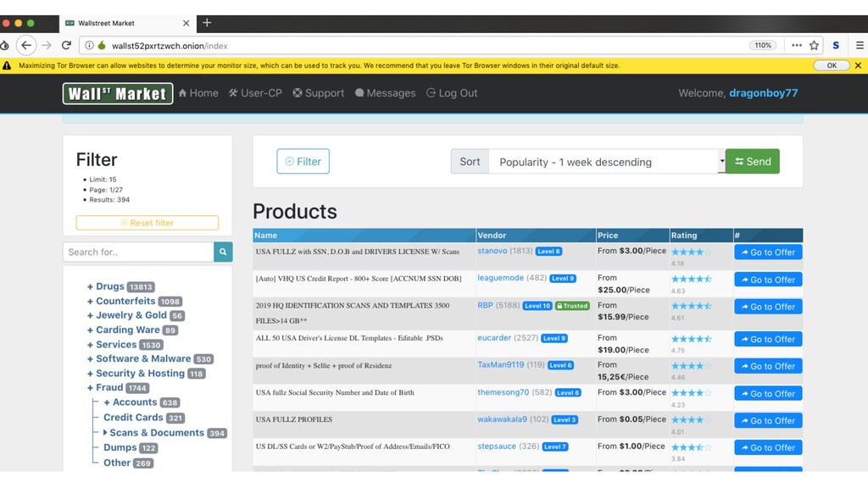This screenshot has height=488, width=868.
Task: Open vendor stepsauce profile
Action: pyautogui.click(x=497, y=446)
